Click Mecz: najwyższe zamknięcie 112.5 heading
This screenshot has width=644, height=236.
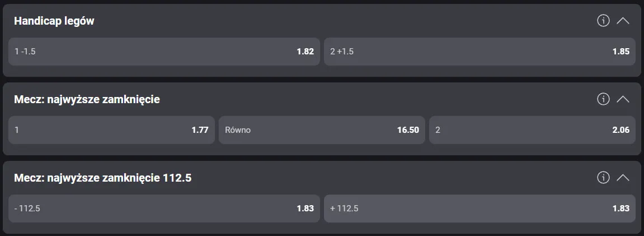tap(103, 178)
